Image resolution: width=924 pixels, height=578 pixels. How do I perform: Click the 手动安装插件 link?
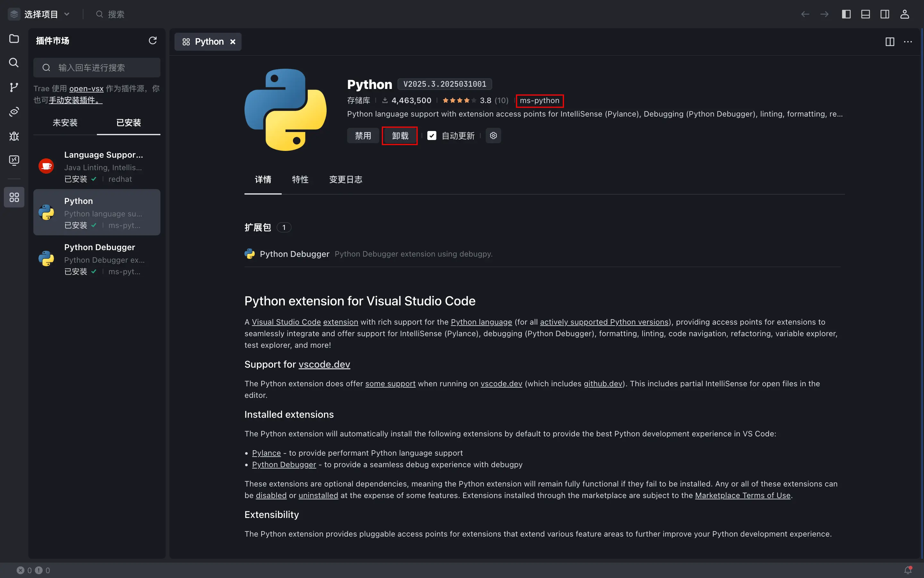point(76,100)
